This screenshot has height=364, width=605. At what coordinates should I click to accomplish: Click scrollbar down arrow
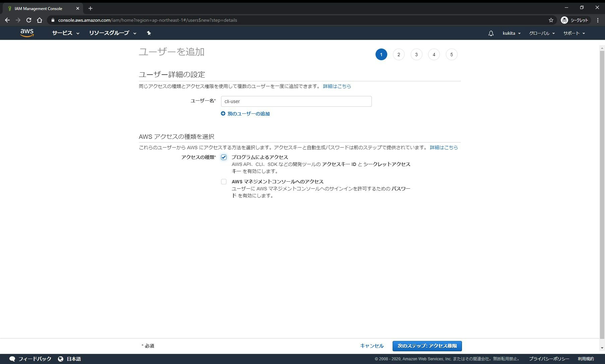[602, 348]
